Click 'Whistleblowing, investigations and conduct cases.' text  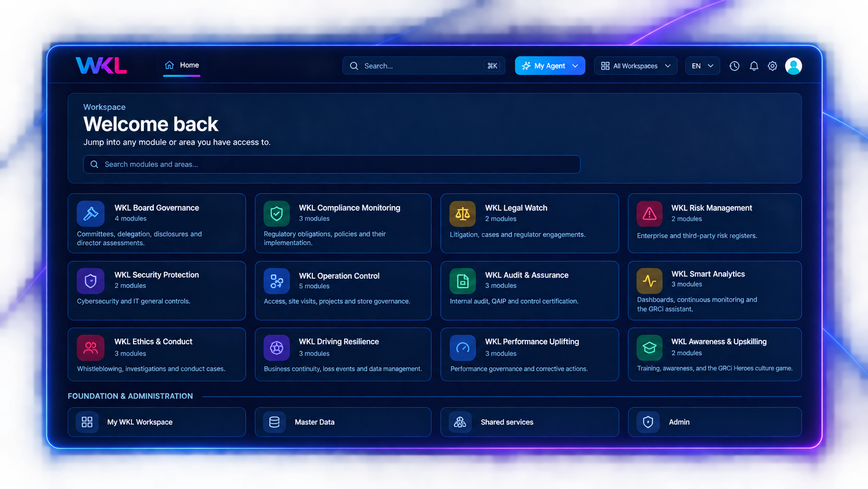[x=151, y=369]
